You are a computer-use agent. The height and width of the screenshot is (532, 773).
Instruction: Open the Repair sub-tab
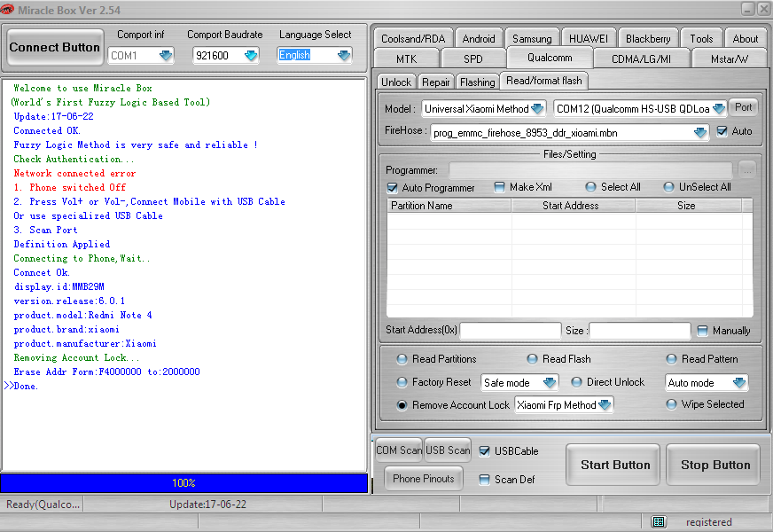[x=436, y=82]
